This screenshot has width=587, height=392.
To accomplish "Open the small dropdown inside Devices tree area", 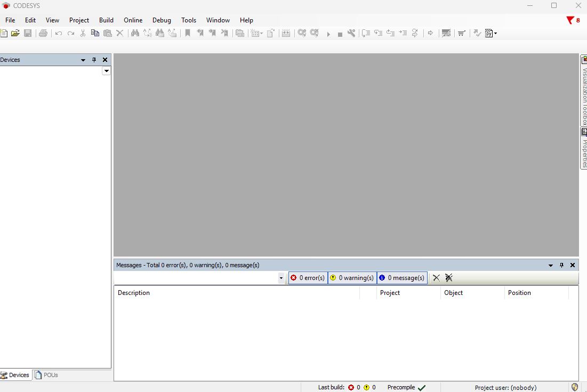I will 106,71.
